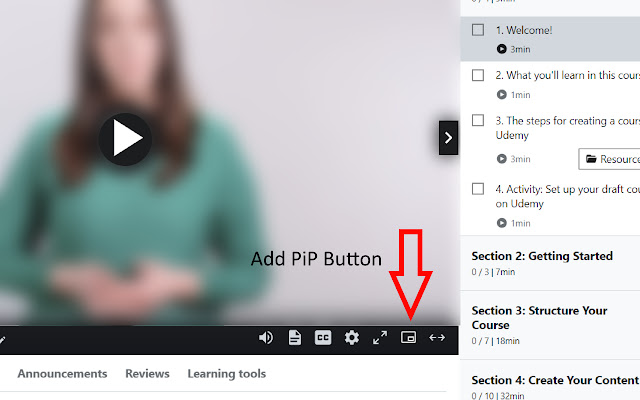The width and height of the screenshot is (640, 400).
Task: Enter fullscreen with the expand arrows icon
Action: 380,338
